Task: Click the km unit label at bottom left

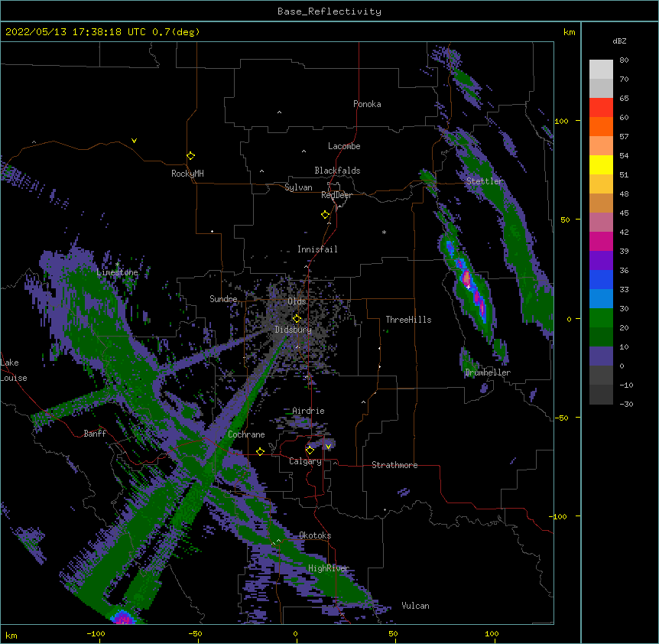Action: 11,636
